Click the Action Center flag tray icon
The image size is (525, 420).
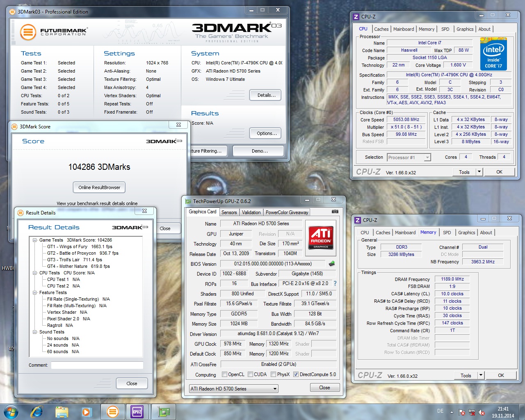[462, 412]
